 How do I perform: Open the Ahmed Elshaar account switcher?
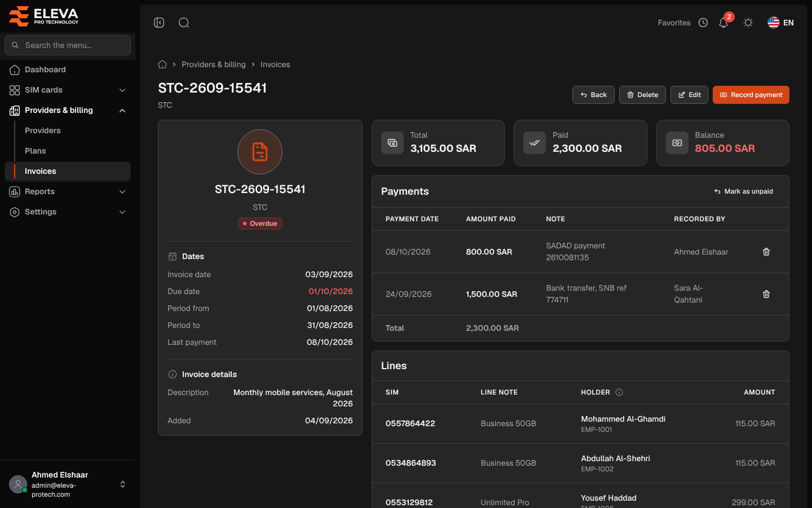click(x=68, y=484)
